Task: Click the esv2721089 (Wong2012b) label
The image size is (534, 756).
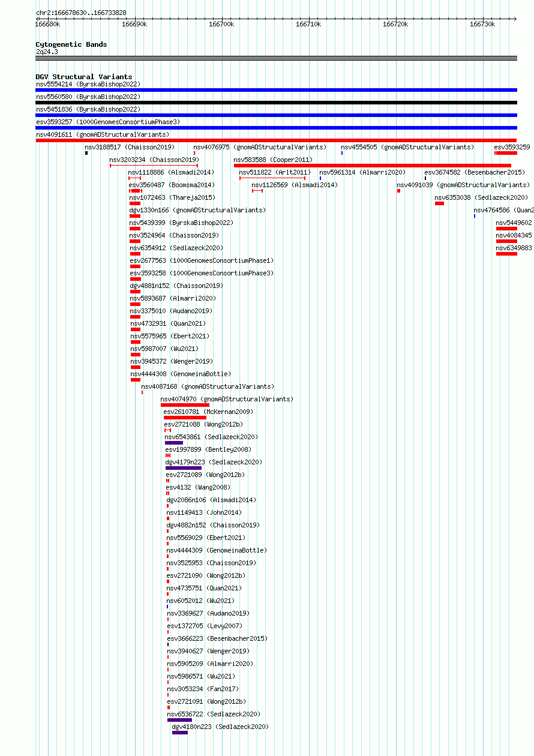Action: point(205,475)
